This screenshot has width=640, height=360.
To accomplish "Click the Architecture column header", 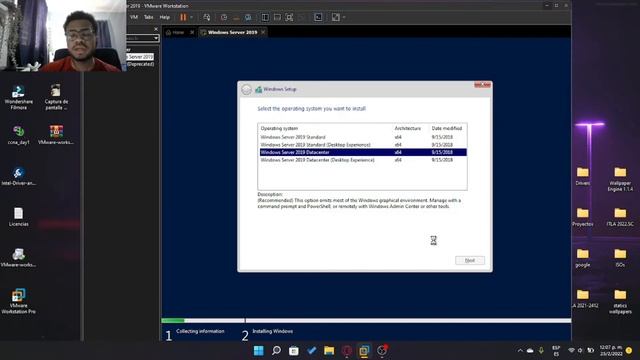I will click(407, 128).
